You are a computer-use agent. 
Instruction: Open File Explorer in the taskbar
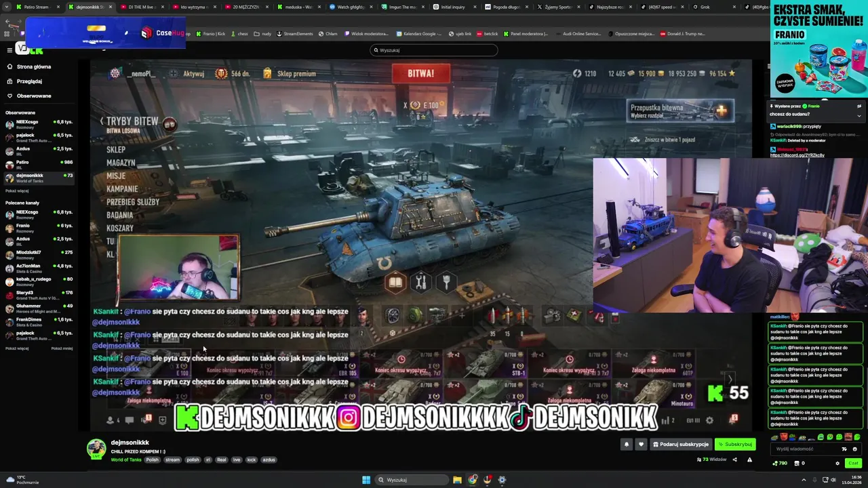(457, 480)
